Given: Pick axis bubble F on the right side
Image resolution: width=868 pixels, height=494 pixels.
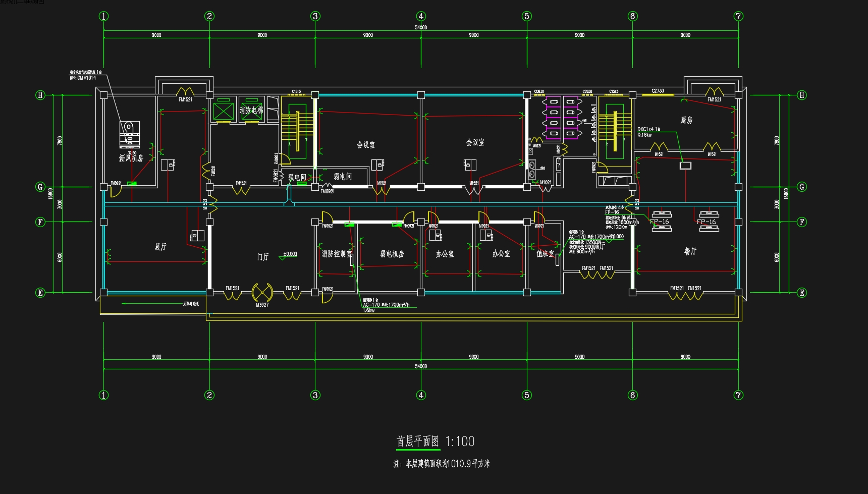Looking at the screenshot, I should (802, 222).
